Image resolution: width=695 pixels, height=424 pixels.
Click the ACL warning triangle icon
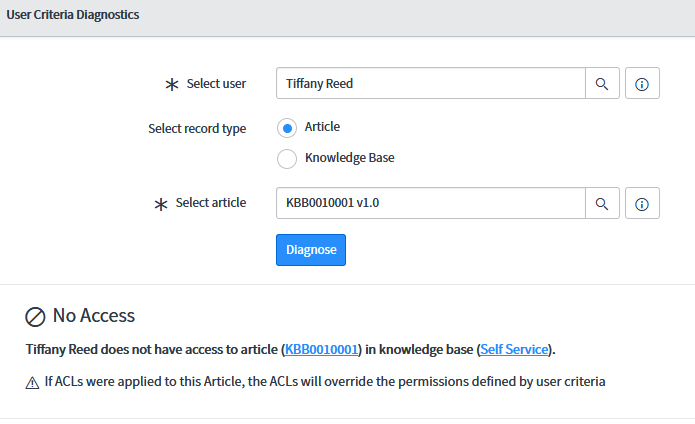point(32,382)
